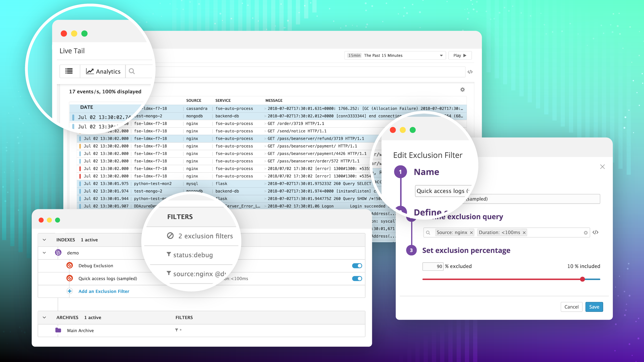This screenshot has width=644, height=362.
Task: Turn off the Quick access logs (sampled) filter
Action: pyautogui.click(x=357, y=278)
